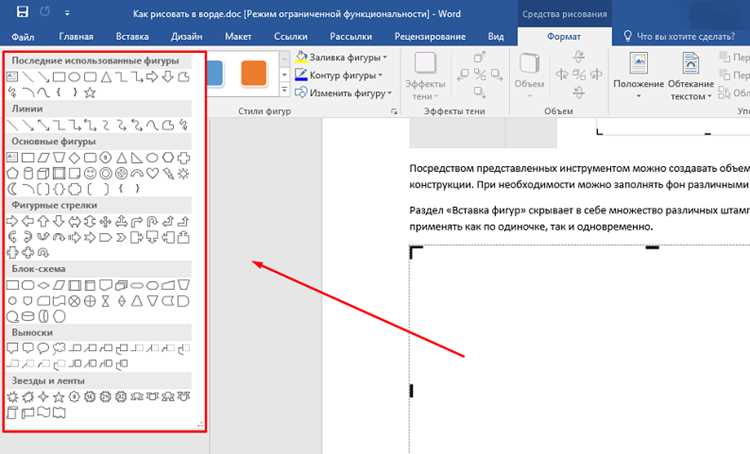The width and height of the screenshot is (750, 454).
Task: Pick the scribble tool in Линии
Action: click(183, 125)
